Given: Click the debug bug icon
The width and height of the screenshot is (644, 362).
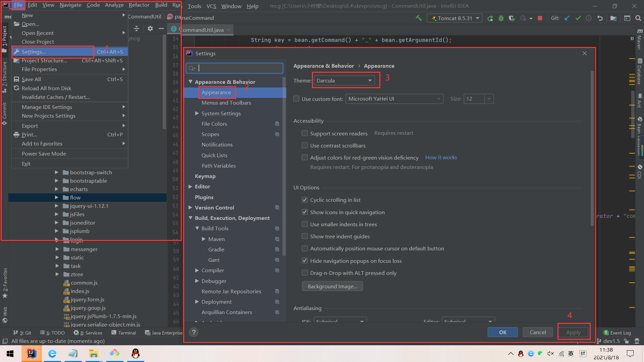Looking at the screenshot, I should coord(501,18).
